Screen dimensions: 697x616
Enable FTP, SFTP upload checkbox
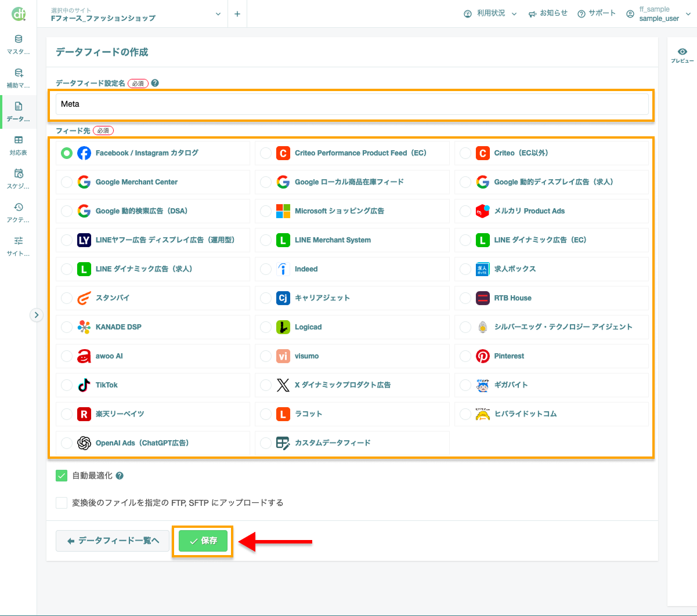62,503
